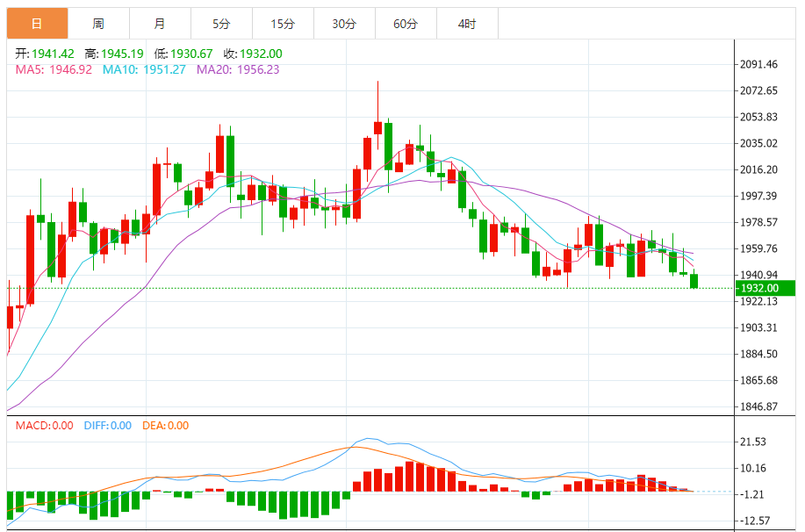Click the high price 高:1945.19

pyautogui.click(x=114, y=54)
